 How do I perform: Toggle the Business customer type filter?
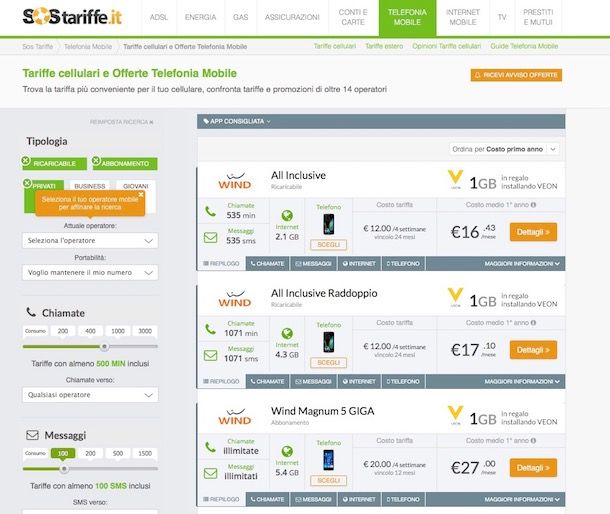pos(90,186)
